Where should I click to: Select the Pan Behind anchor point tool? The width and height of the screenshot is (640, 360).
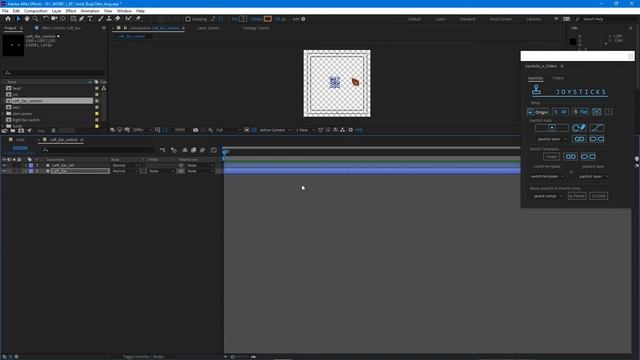pyautogui.click(x=63, y=19)
